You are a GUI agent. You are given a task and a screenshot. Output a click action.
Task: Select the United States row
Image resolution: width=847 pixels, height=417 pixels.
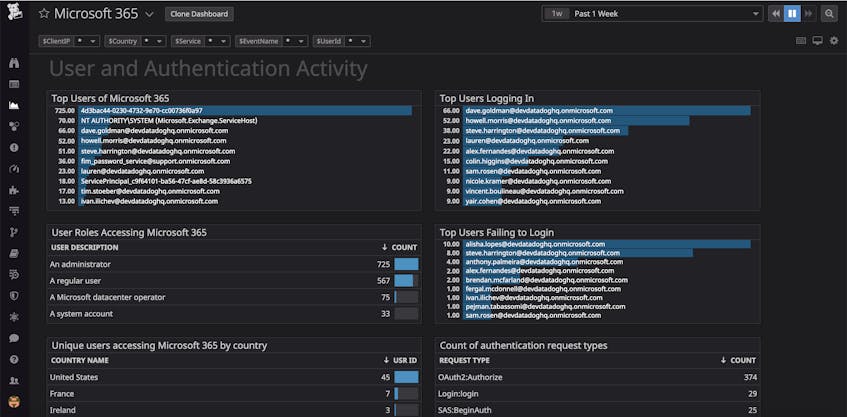[x=234, y=377]
